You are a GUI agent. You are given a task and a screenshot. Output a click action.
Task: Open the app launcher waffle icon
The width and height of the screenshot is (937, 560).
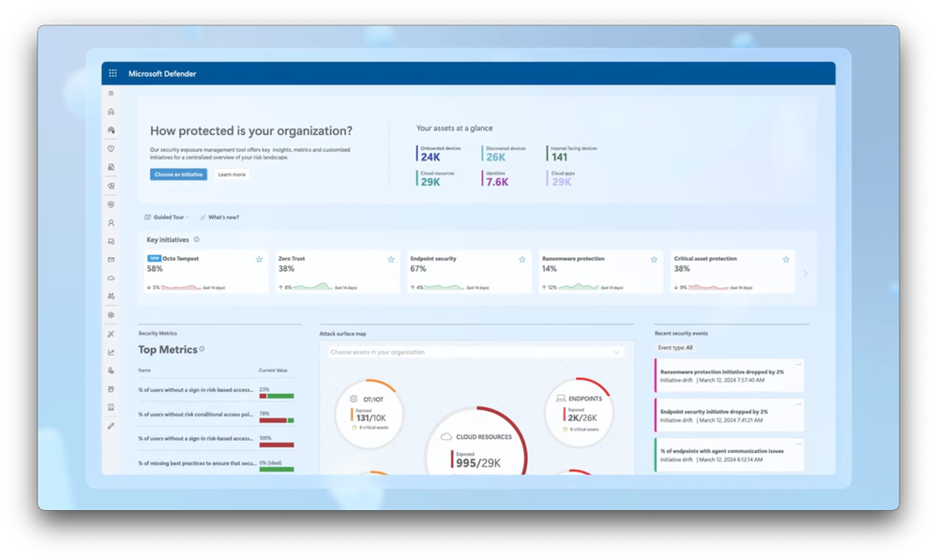(x=113, y=73)
